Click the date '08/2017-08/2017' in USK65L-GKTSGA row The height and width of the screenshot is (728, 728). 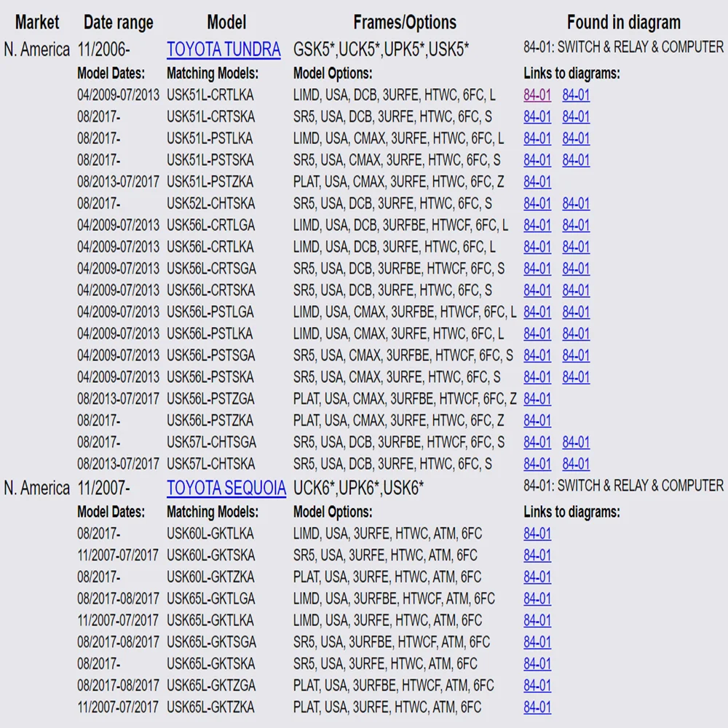[119, 642]
